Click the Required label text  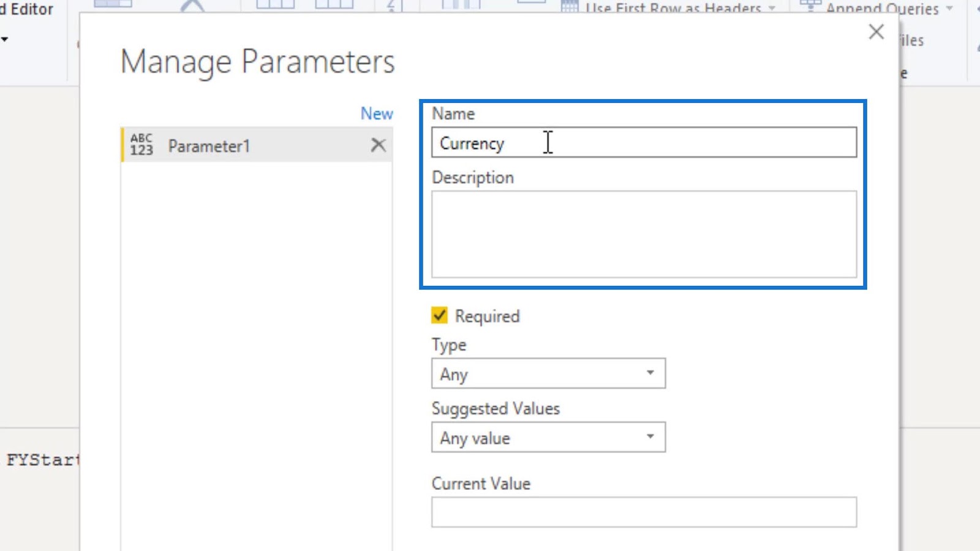click(487, 317)
